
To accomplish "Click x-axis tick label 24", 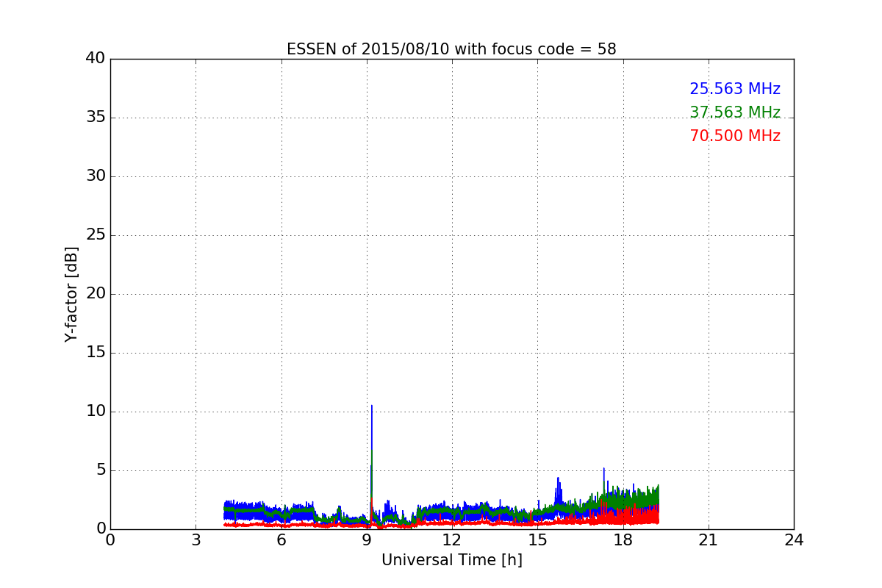I will click(794, 539).
